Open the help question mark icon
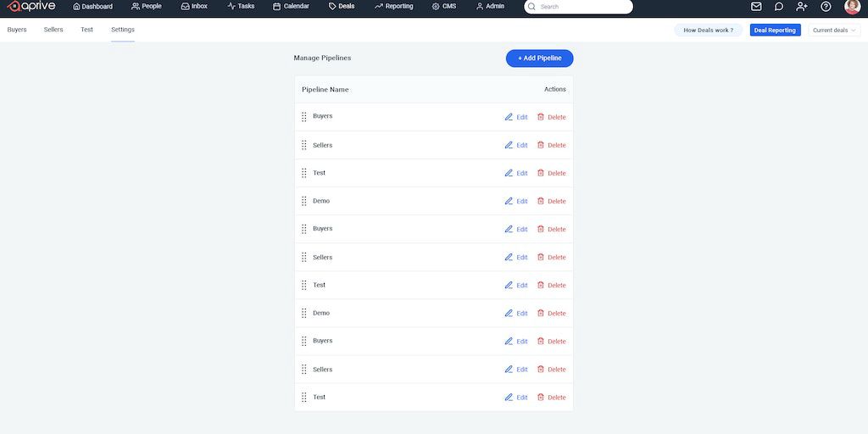Image resolution: width=868 pixels, height=434 pixels. pos(826,7)
